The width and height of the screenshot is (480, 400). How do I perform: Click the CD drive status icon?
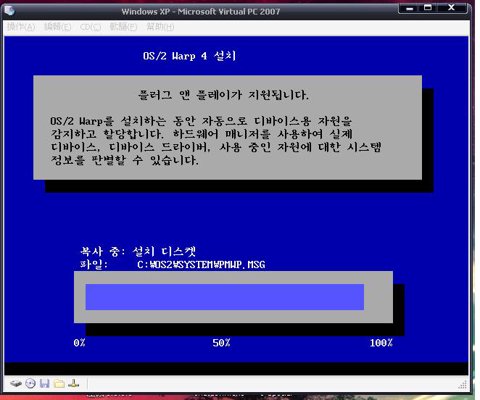(30, 384)
